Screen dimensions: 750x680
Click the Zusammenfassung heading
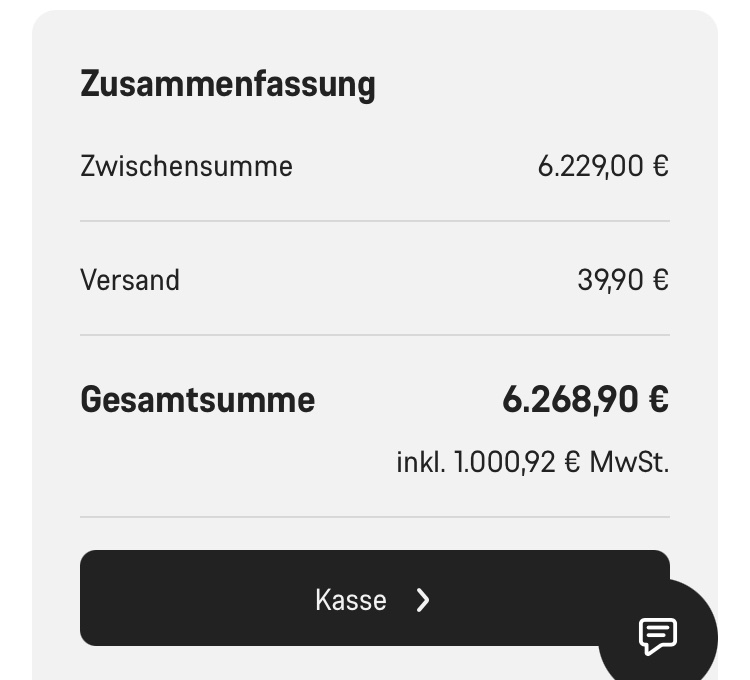227,84
